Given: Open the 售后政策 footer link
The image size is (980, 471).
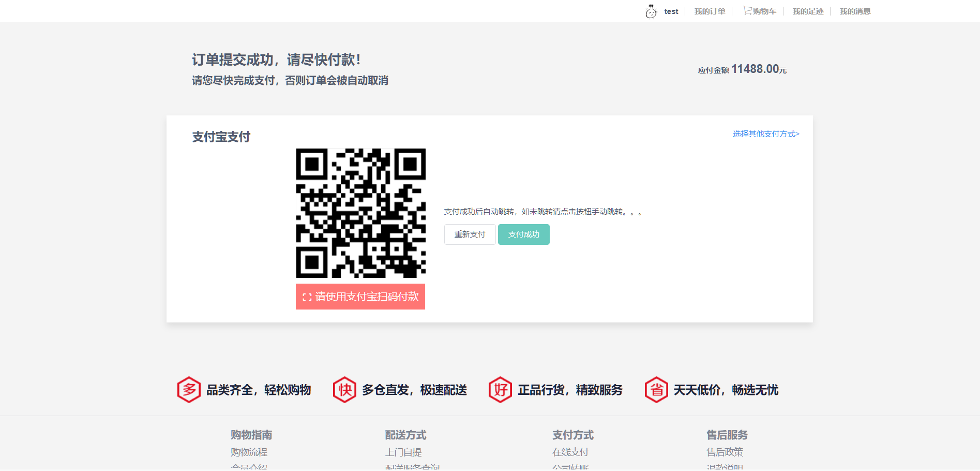Looking at the screenshot, I should coord(725,452).
